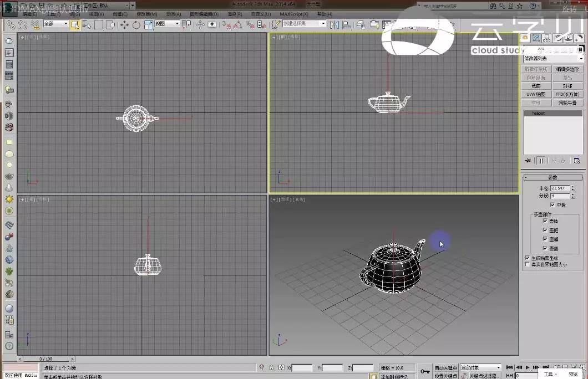Click the 编辑多边形 modifier button
This screenshot has height=379, width=588.
pyautogui.click(x=567, y=69)
